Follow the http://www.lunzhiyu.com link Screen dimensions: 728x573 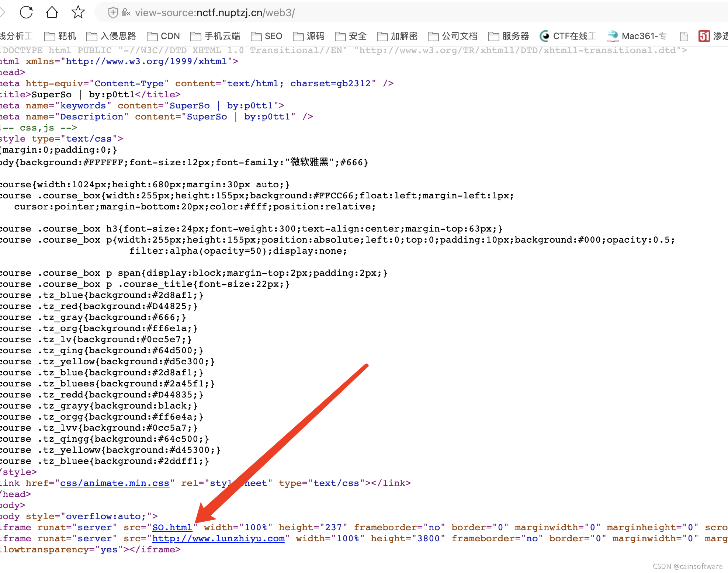(218, 539)
